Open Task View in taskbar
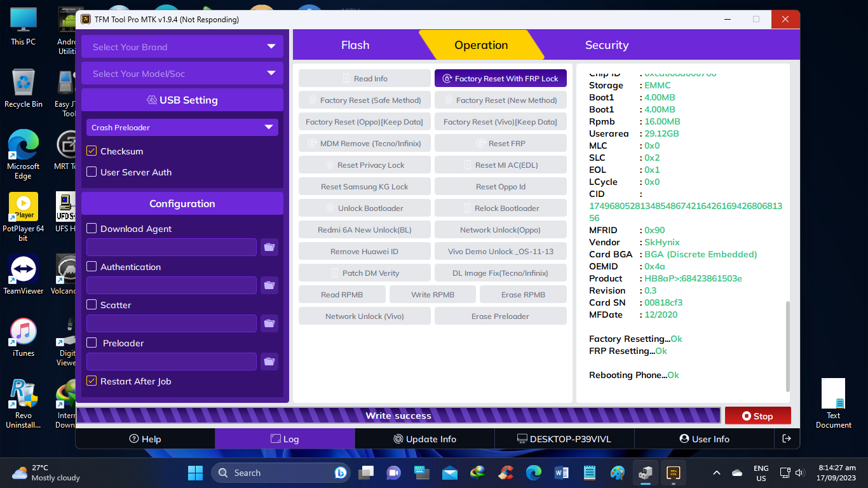 [x=366, y=473]
